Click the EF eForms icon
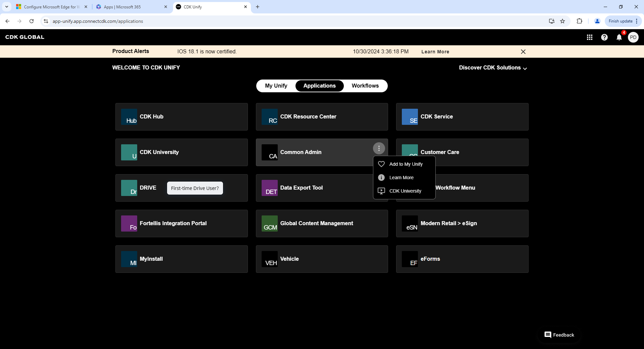This screenshot has height=349, width=644. (x=410, y=259)
